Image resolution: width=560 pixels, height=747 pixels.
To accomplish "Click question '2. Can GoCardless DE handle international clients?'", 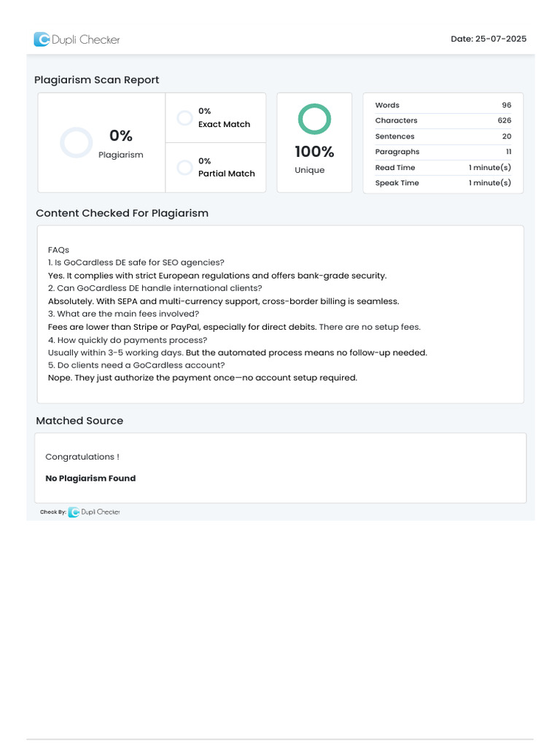I will coord(155,288).
